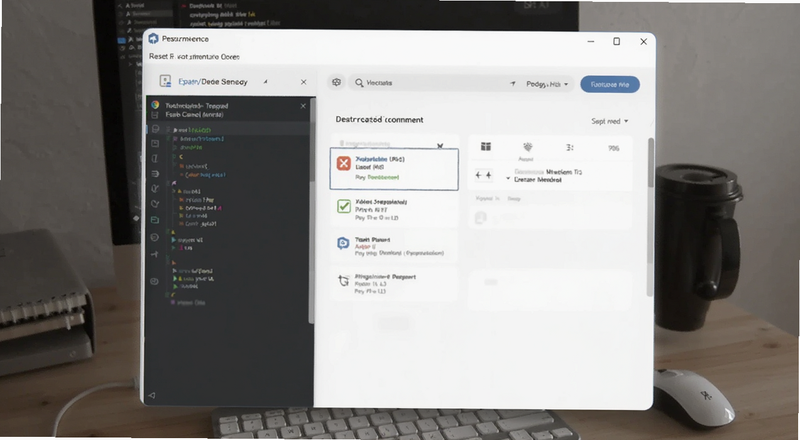Screen dimensions: 800x440
Task: Click the arrow icon inside the search bar
Action: point(513,83)
